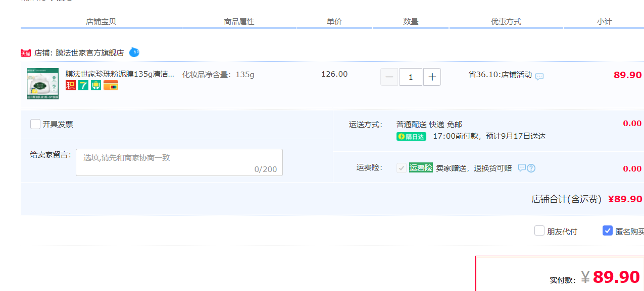
Task: Uncheck 匿名购买 anonymous purchase checkbox
Action: pos(608,231)
